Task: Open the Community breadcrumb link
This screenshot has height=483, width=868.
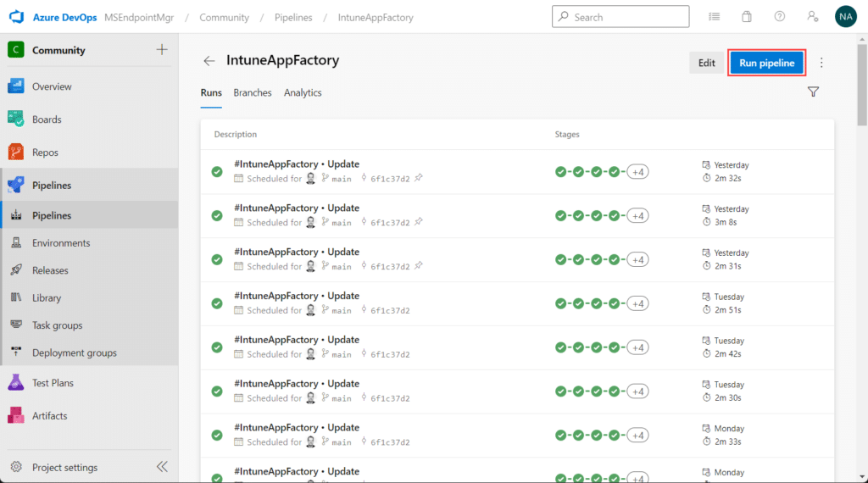Action: point(224,17)
